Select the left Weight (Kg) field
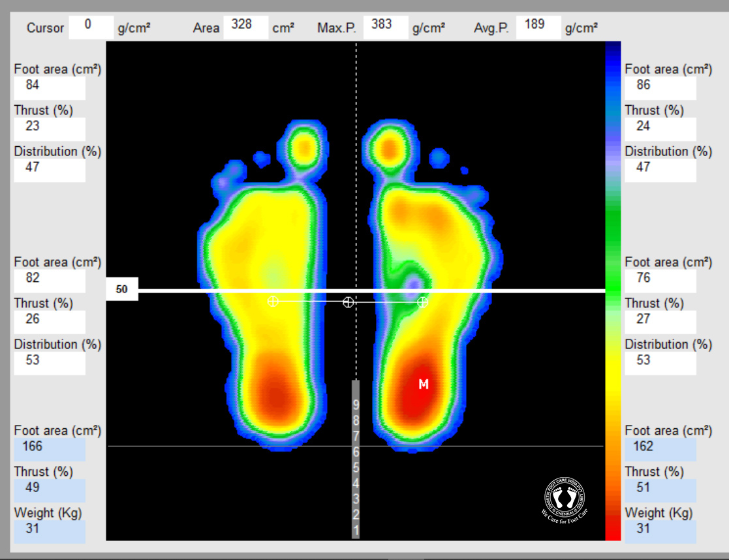The width and height of the screenshot is (729, 560). [x=50, y=531]
